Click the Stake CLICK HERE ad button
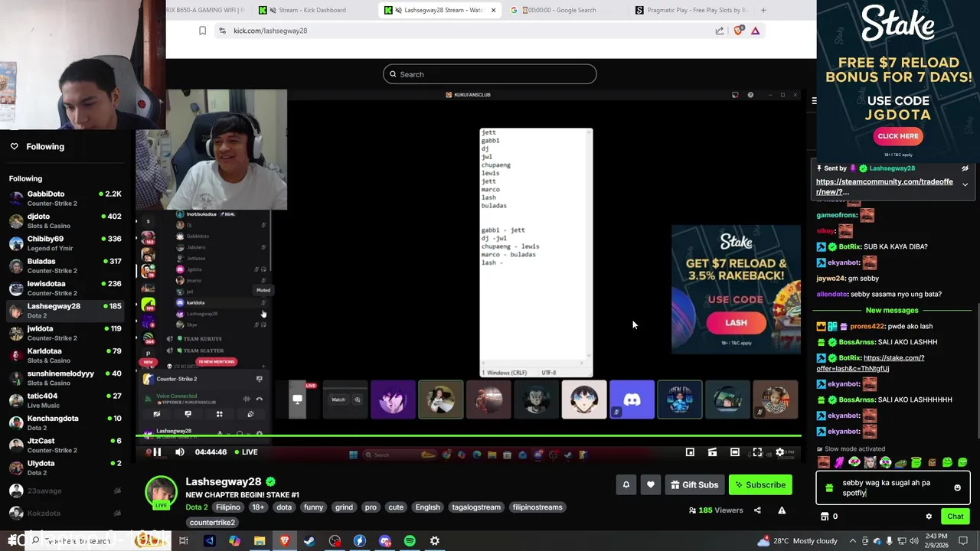 point(898,136)
